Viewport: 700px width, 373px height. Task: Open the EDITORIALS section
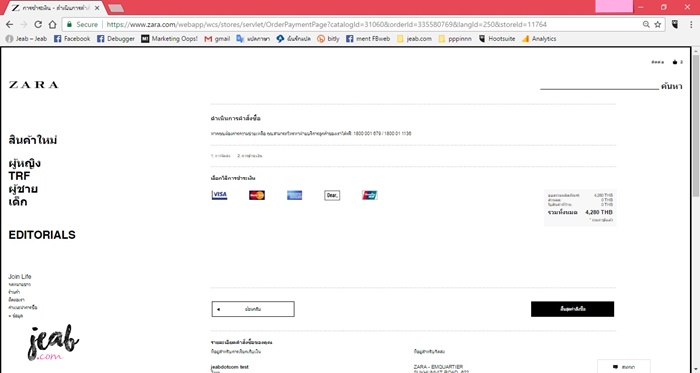[42, 235]
